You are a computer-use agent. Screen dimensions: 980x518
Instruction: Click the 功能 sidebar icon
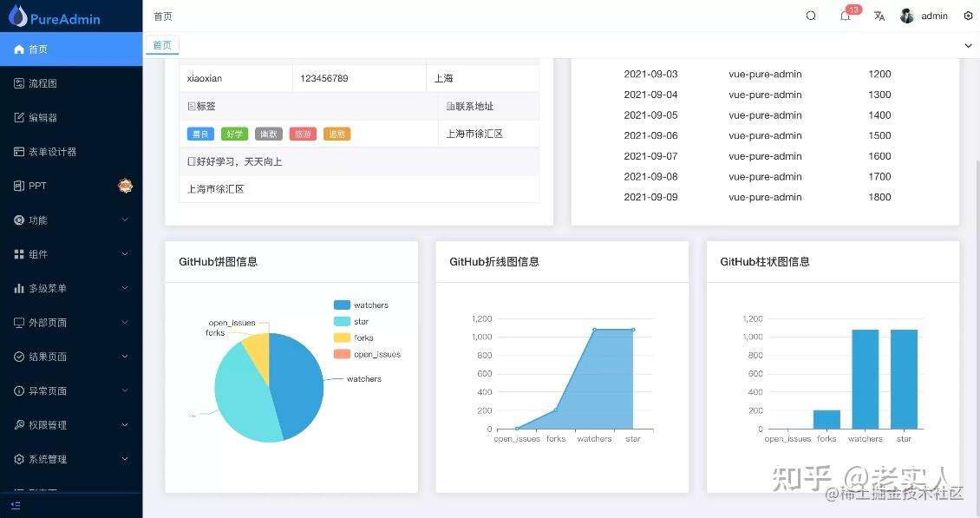[x=19, y=220]
